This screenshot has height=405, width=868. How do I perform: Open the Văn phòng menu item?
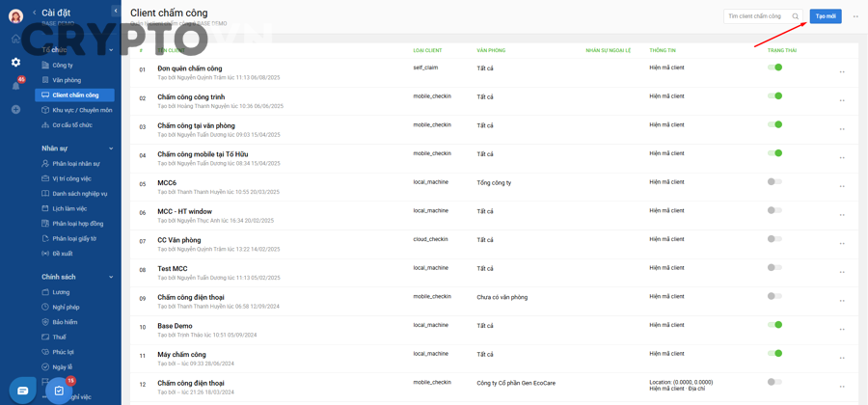coord(67,80)
